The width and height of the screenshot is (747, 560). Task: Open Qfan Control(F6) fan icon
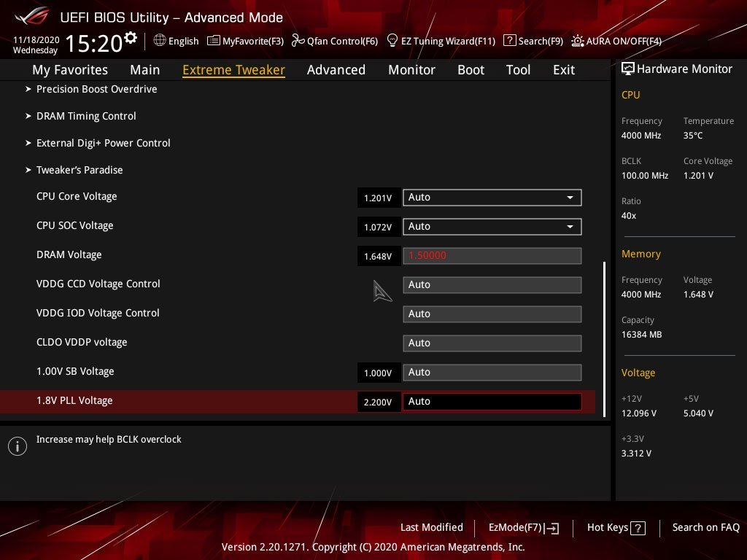pos(298,41)
